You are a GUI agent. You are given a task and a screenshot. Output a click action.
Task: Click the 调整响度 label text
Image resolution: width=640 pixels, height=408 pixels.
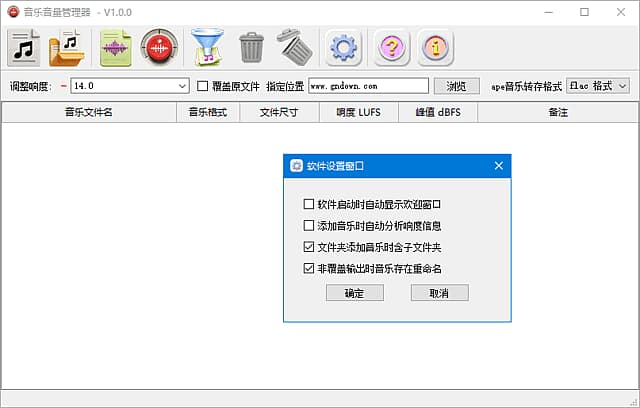click(x=31, y=86)
